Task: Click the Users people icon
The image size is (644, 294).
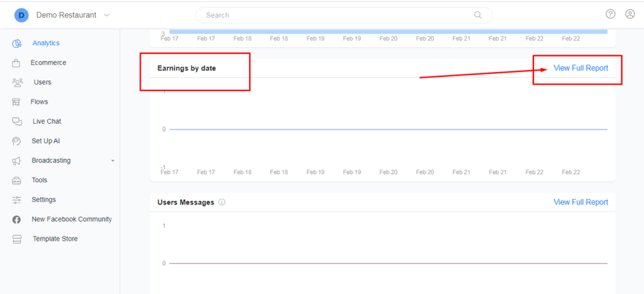Action: (17, 83)
